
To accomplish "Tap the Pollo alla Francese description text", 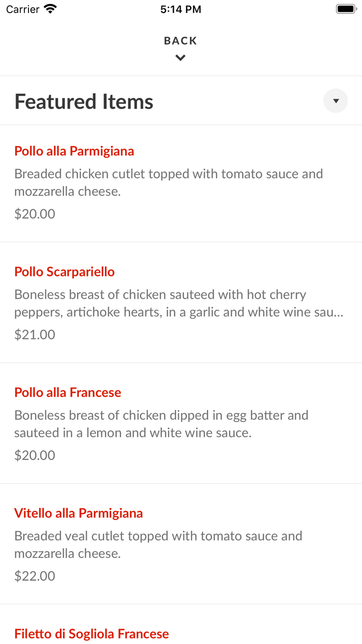I will [161, 423].
